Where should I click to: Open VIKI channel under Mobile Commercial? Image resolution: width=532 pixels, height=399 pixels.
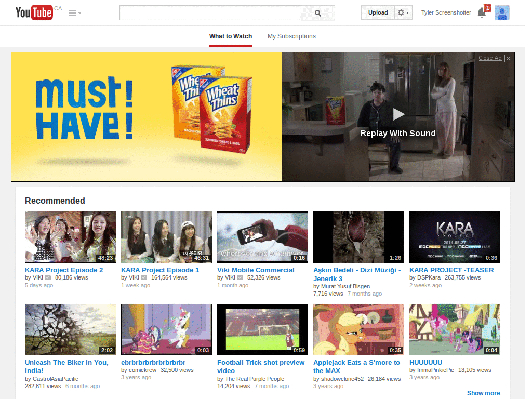(x=230, y=277)
